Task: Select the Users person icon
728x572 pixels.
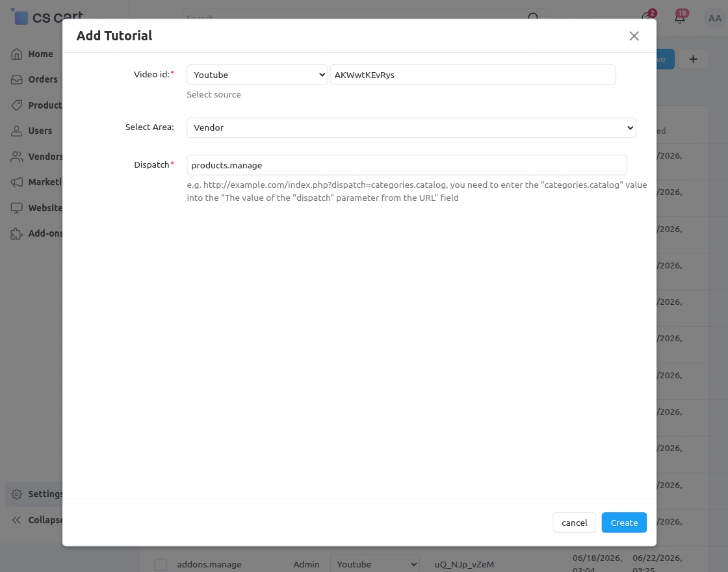Action: tap(17, 131)
